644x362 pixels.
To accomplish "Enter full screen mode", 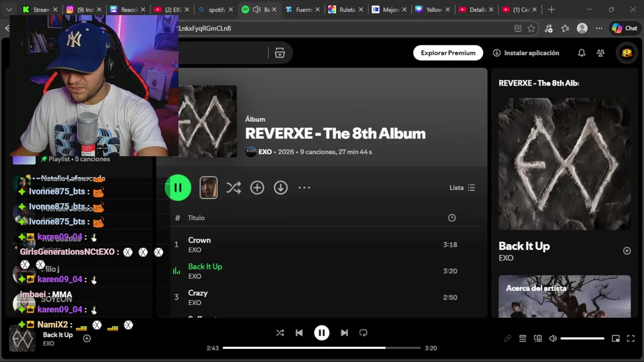I will [x=631, y=338].
